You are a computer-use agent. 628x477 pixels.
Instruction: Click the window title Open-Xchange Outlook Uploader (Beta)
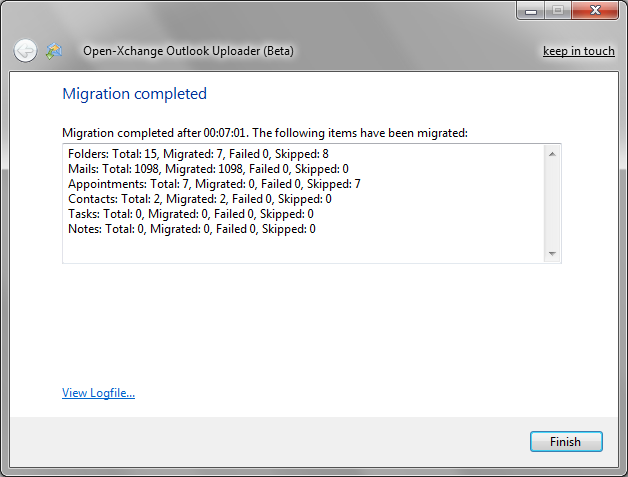[x=188, y=51]
